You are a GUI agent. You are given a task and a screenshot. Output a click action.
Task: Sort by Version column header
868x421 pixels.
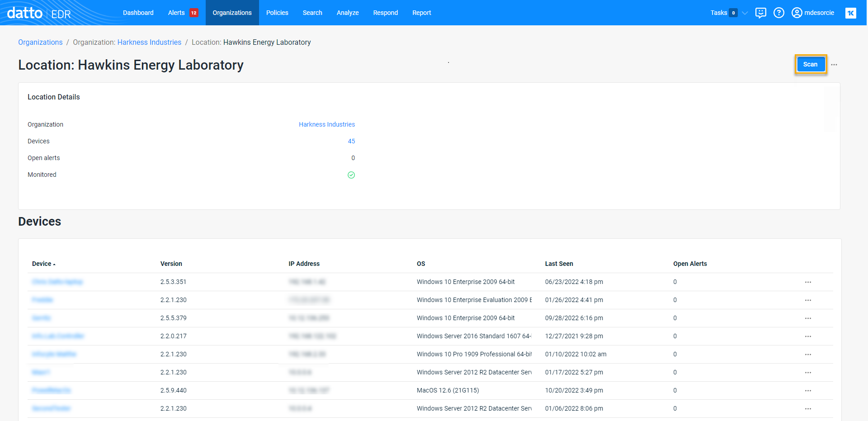click(171, 264)
